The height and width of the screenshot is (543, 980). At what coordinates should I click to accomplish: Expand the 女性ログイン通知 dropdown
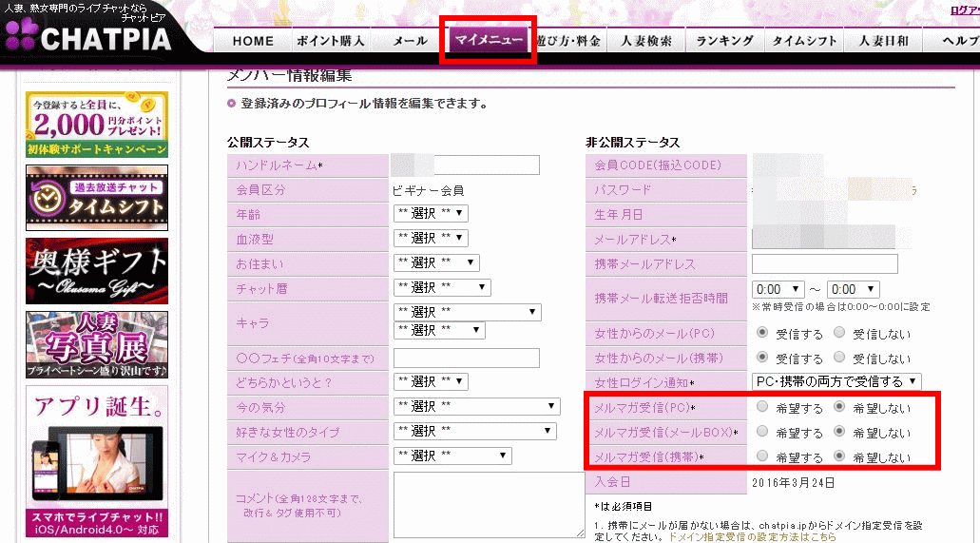(x=836, y=382)
